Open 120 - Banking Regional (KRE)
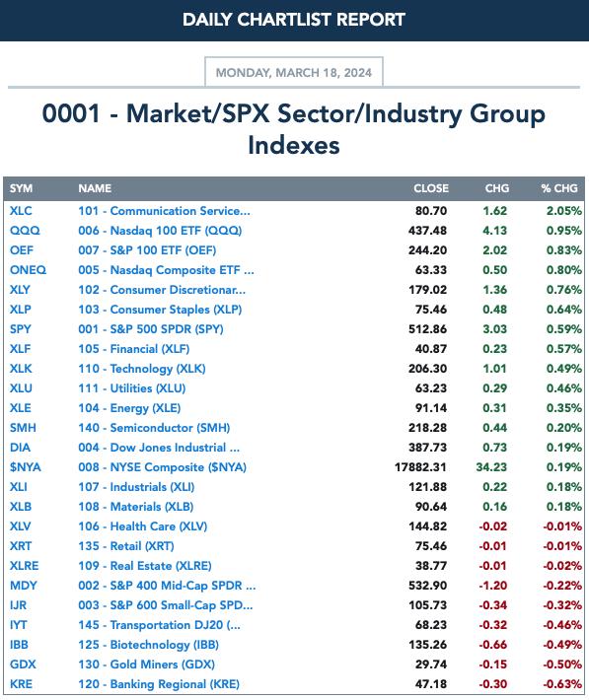 click(159, 684)
